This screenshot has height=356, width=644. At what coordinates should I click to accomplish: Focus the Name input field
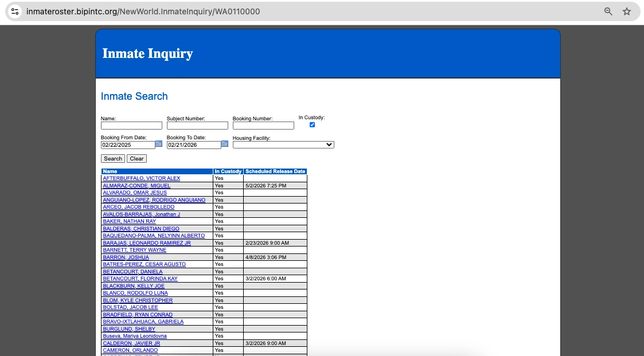[x=131, y=126]
